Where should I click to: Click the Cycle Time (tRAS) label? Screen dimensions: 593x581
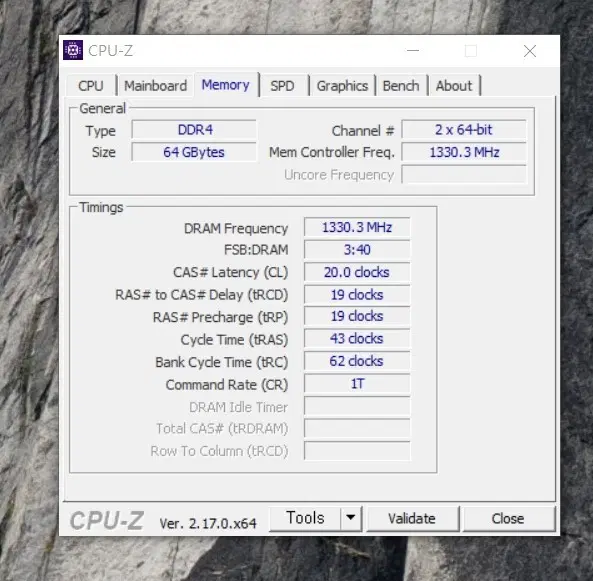point(234,340)
